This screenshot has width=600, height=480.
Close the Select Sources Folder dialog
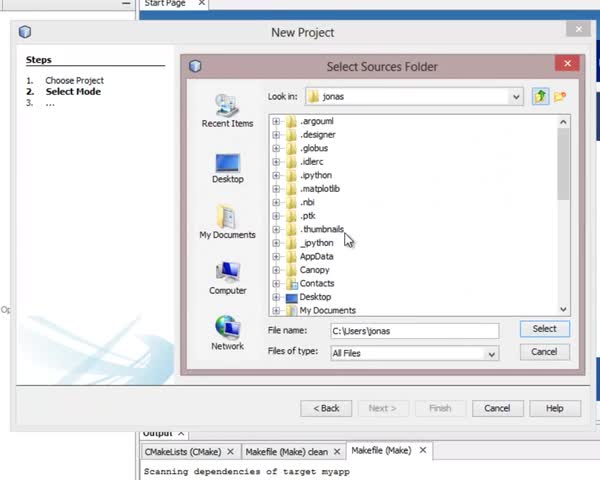click(567, 63)
